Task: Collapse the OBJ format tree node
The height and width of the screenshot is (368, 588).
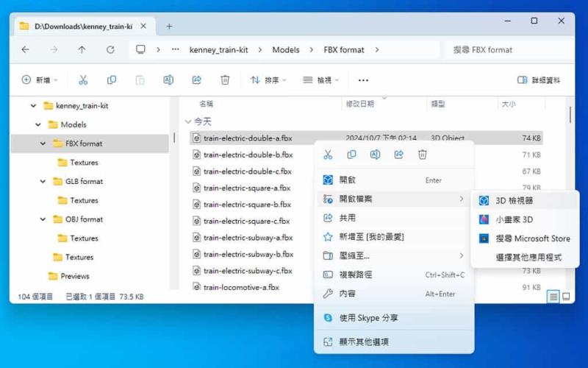Action: [x=43, y=219]
